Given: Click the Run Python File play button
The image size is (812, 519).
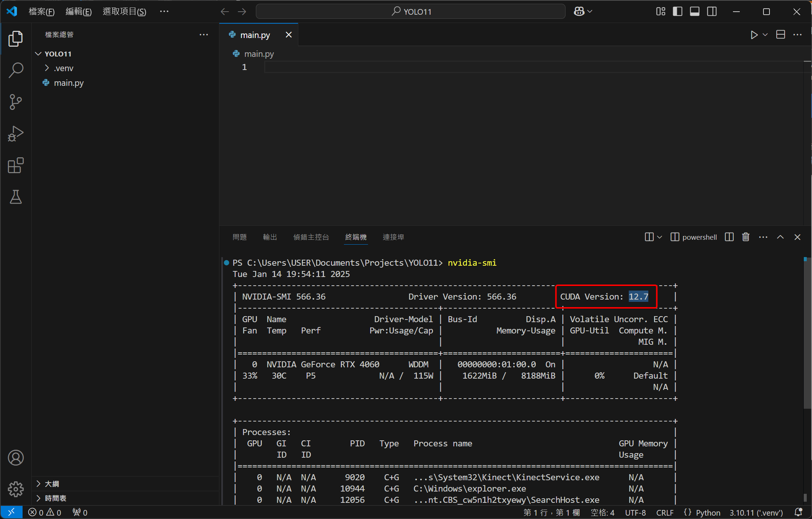Looking at the screenshot, I should [754, 35].
